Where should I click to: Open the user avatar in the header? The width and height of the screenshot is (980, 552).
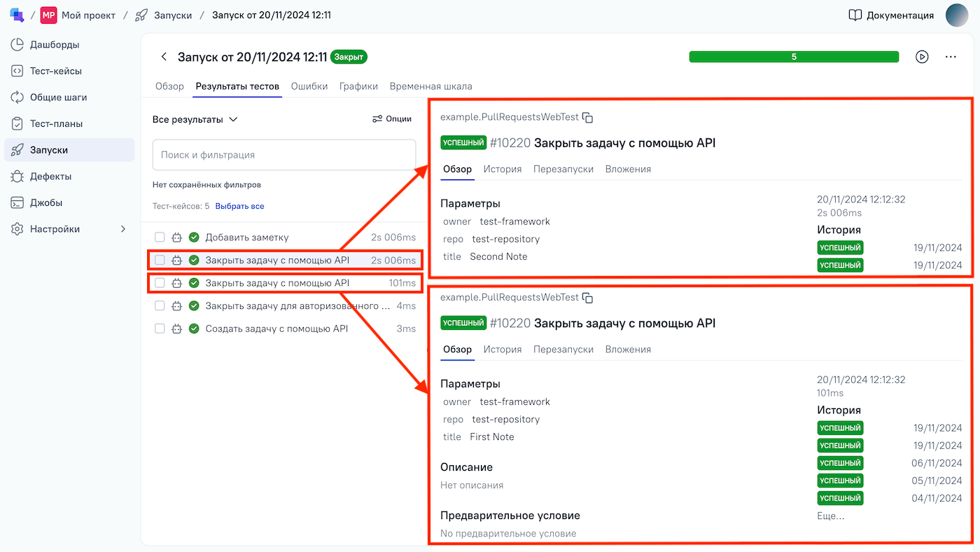pyautogui.click(x=956, y=15)
